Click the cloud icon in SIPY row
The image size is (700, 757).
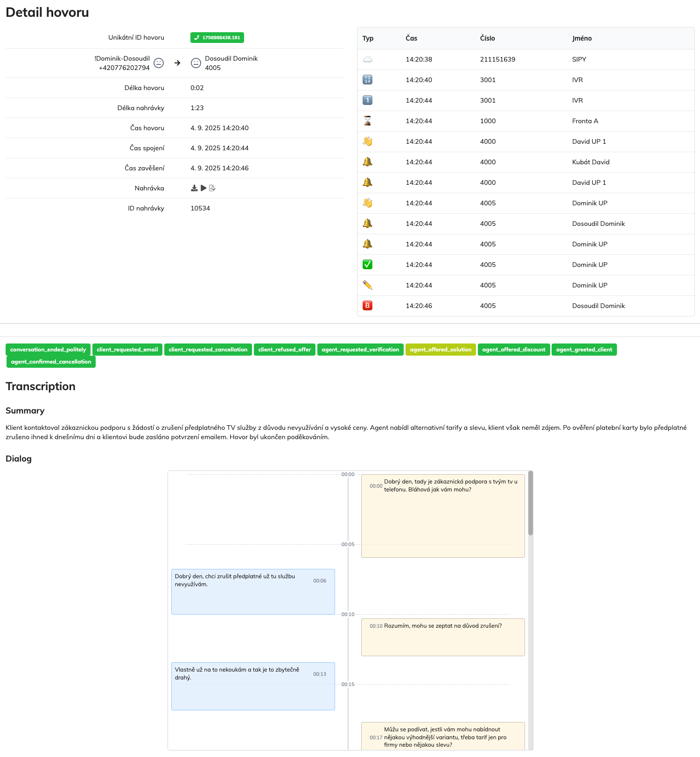click(x=368, y=59)
